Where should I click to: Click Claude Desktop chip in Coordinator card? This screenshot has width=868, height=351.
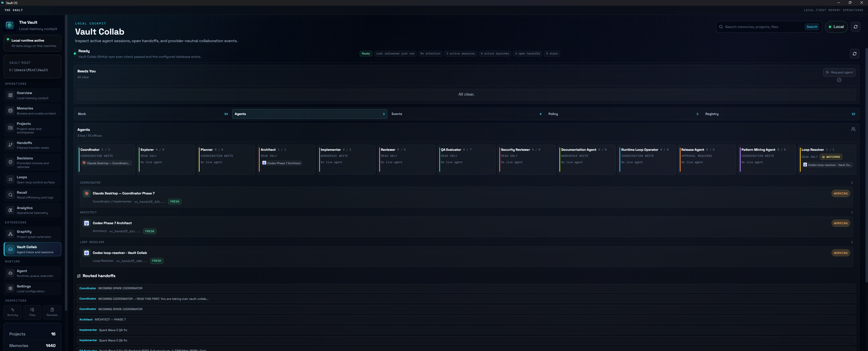106,163
